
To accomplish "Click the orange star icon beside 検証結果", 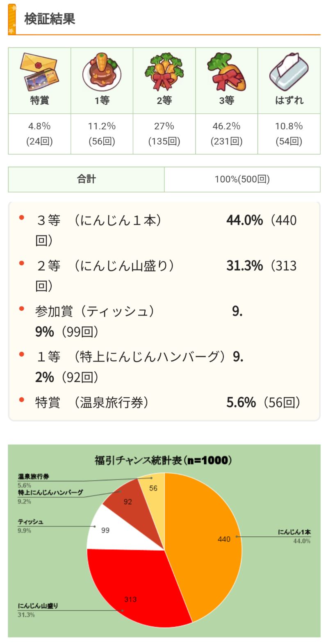I will pyautogui.click(x=12, y=19).
